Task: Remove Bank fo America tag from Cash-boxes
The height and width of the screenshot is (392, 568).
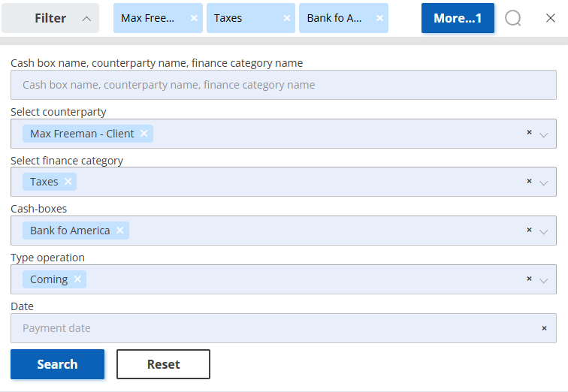Action: click(x=120, y=231)
